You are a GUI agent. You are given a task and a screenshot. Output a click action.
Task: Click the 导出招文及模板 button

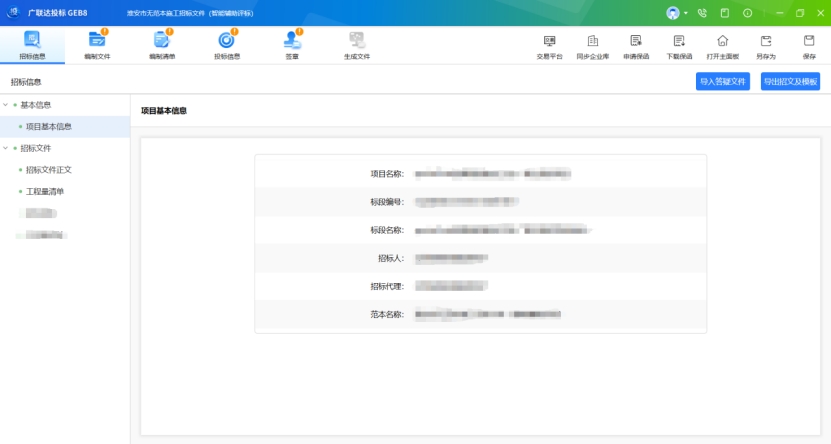(790, 82)
